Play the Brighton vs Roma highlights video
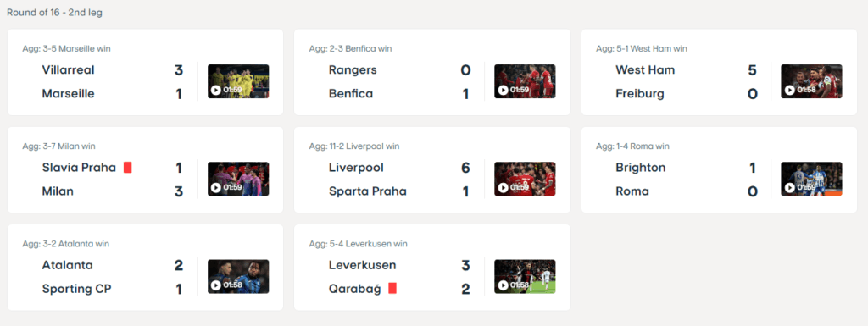Viewport: 868px width, 326px height. coord(811,179)
